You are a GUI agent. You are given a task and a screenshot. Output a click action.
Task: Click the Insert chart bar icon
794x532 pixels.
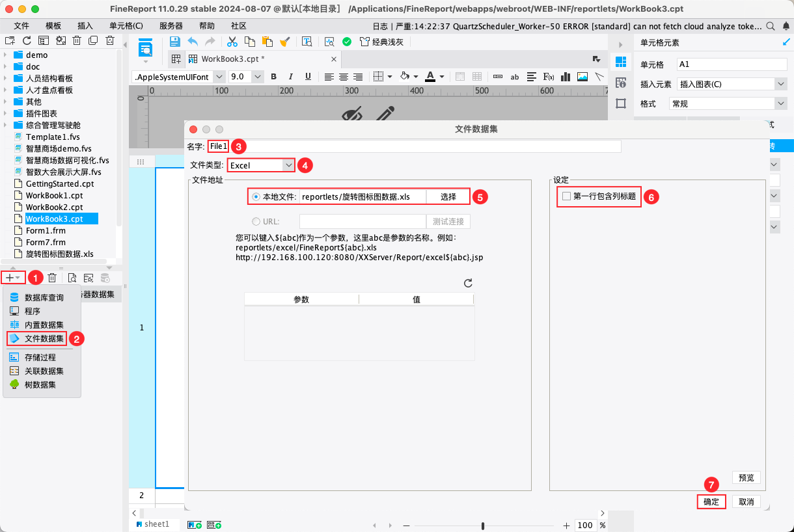(x=566, y=76)
